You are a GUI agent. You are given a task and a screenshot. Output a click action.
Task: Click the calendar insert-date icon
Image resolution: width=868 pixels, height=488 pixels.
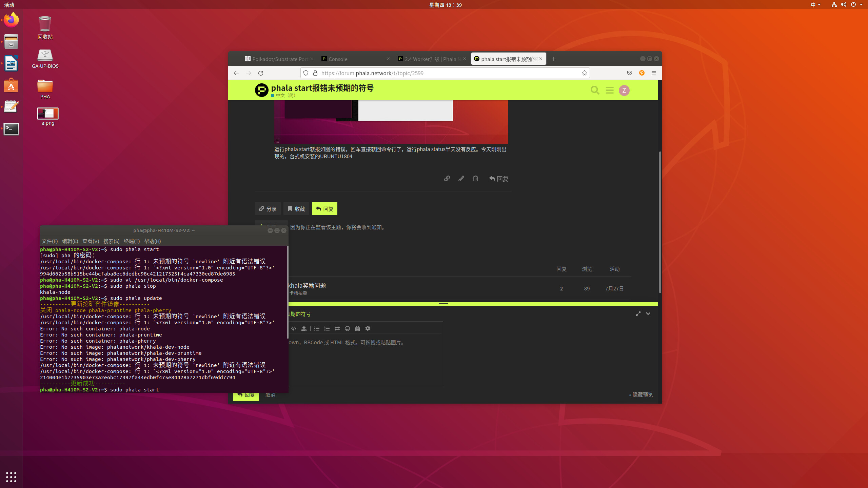(x=357, y=328)
